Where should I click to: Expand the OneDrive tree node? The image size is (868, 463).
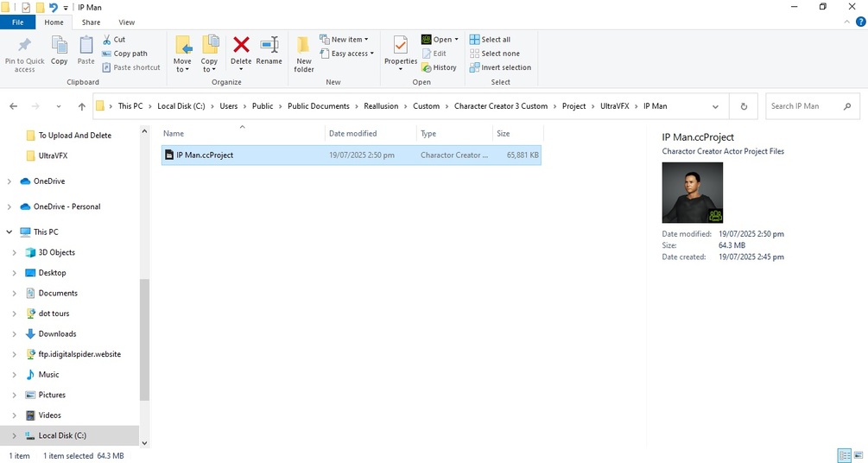click(x=9, y=181)
